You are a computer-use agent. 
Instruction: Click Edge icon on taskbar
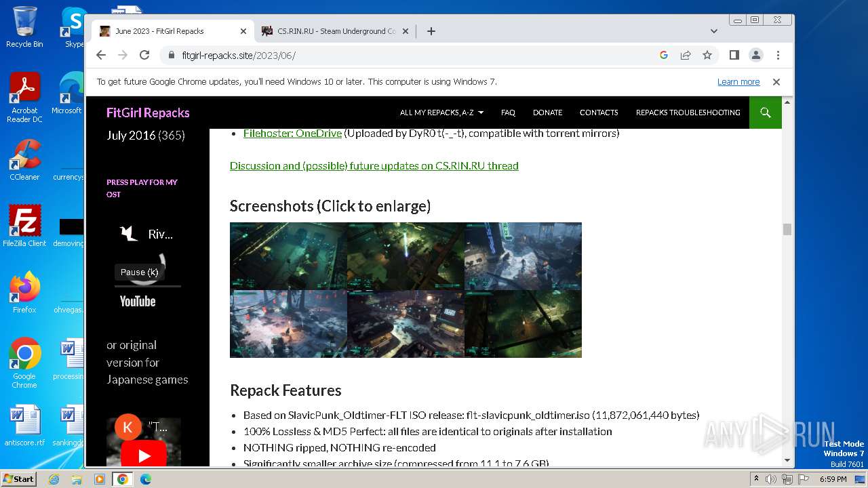(145, 479)
